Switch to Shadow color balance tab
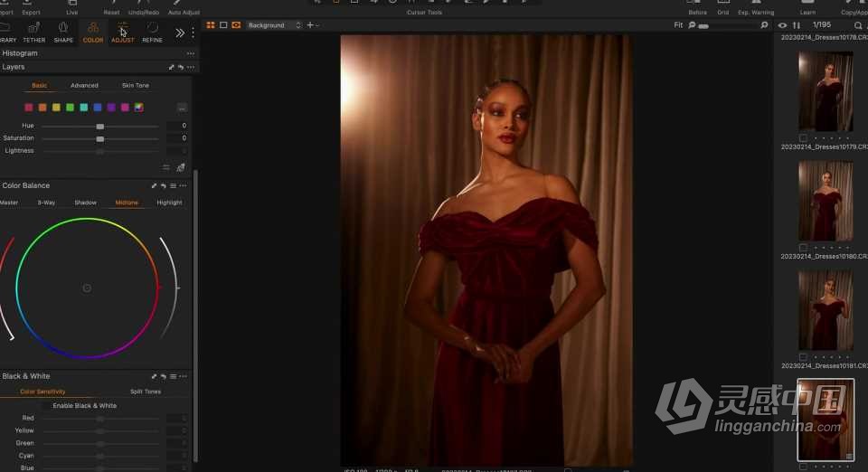This screenshot has width=868, height=472. coord(85,203)
